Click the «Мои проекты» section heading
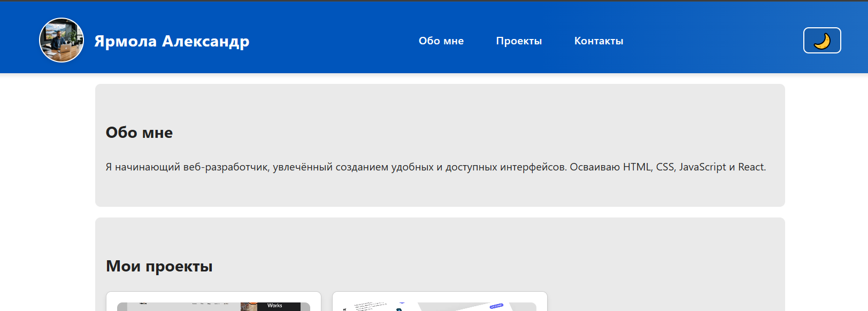Image resolution: width=868 pixels, height=311 pixels. coord(159,266)
